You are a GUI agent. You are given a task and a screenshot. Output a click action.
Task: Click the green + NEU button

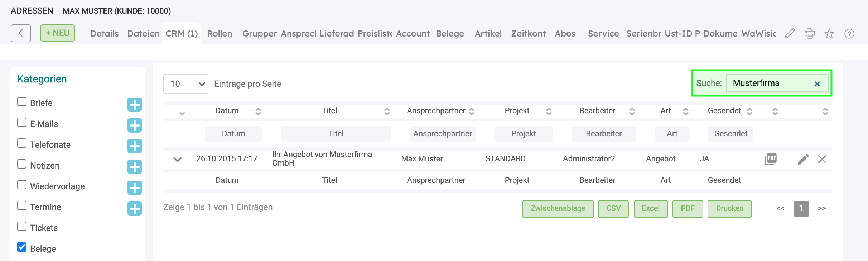tap(58, 33)
